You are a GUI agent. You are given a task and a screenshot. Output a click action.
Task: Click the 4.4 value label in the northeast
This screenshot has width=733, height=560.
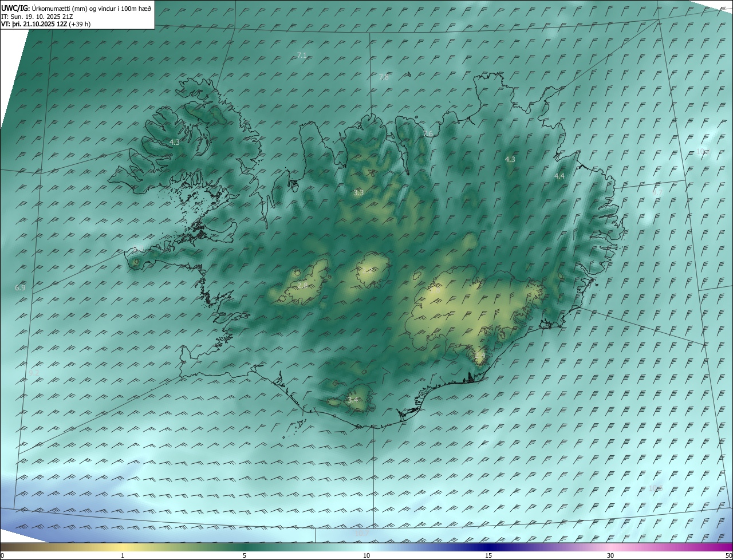tap(559, 176)
